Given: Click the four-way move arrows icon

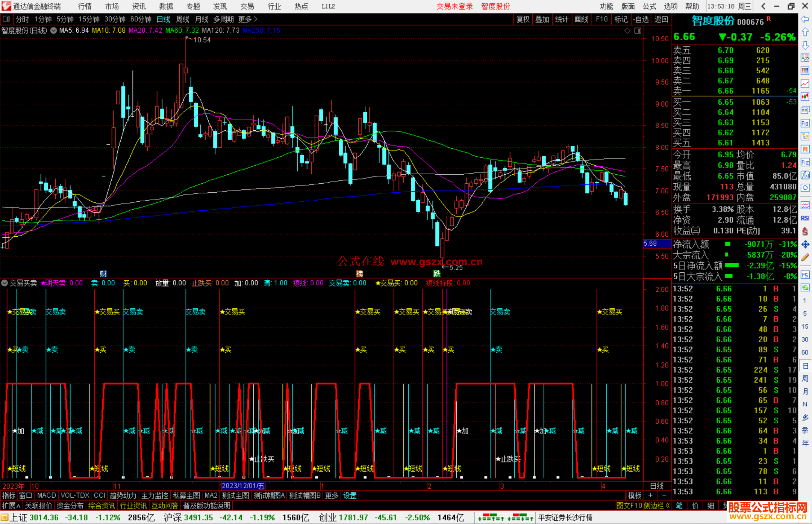Looking at the screenshot, I should (805, 245).
